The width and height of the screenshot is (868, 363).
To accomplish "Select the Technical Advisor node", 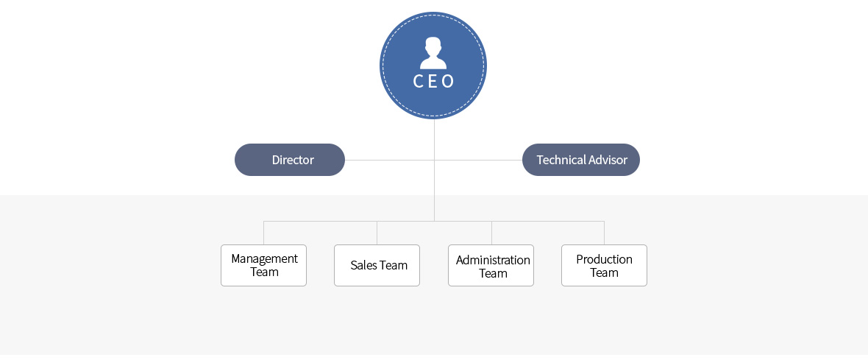I will point(581,160).
